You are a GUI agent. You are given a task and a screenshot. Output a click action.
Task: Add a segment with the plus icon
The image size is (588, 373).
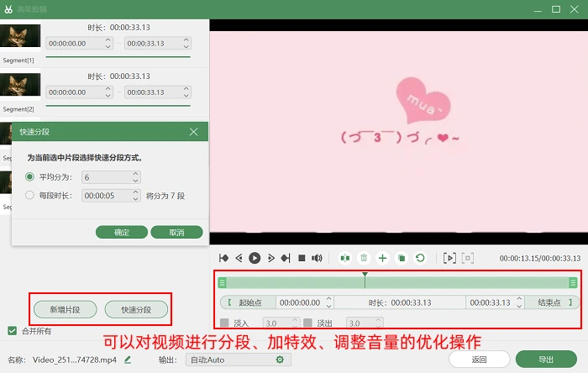pos(382,258)
